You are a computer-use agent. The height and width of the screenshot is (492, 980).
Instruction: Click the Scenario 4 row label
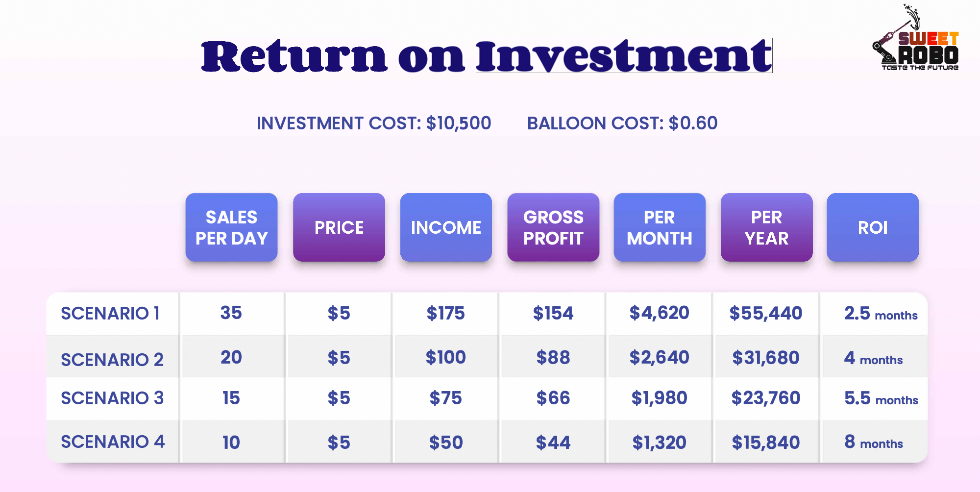coord(113,442)
